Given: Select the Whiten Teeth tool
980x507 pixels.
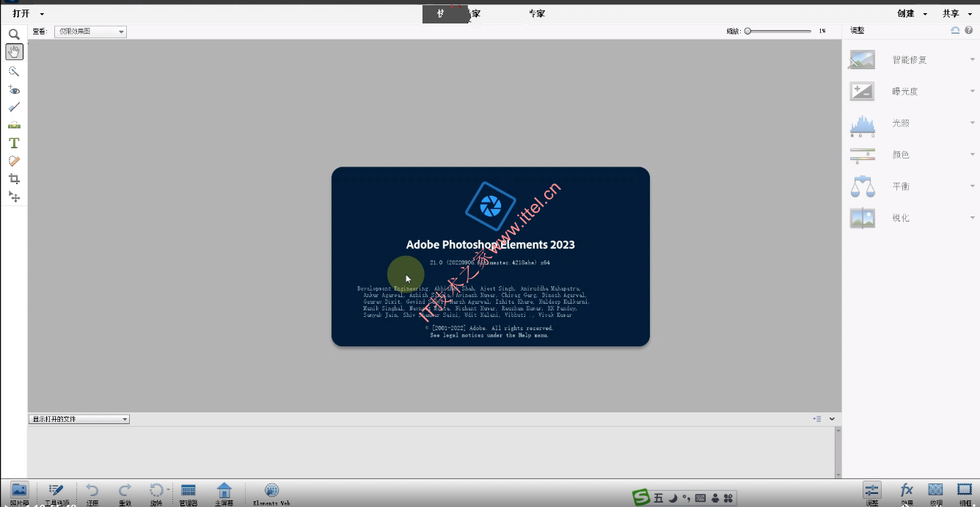Looking at the screenshot, I should pos(14,107).
